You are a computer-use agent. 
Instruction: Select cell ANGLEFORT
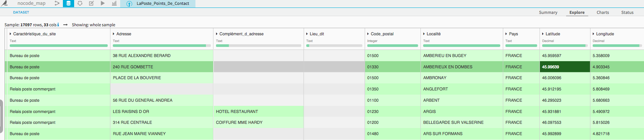(462, 89)
